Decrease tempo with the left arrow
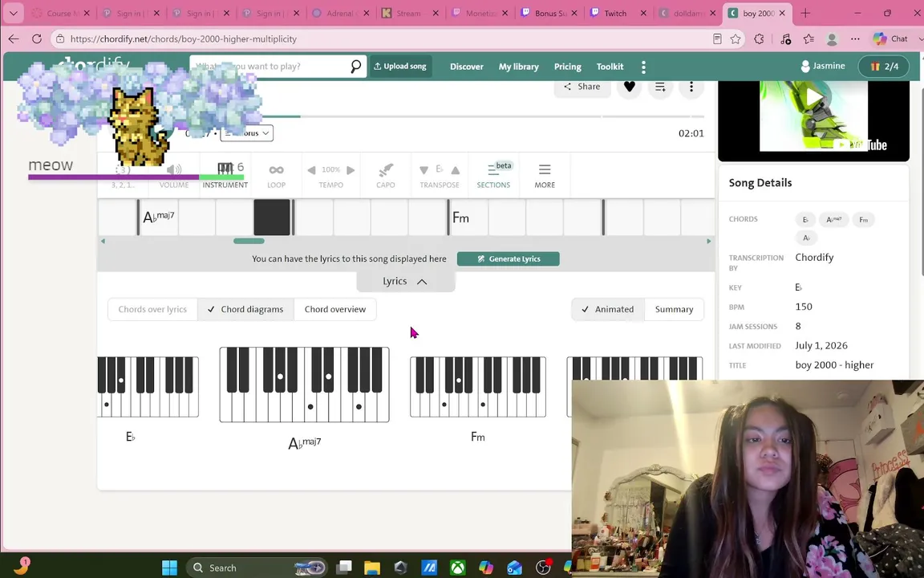The height and width of the screenshot is (578, 924). pyautogui.click(x=311, y=170)
